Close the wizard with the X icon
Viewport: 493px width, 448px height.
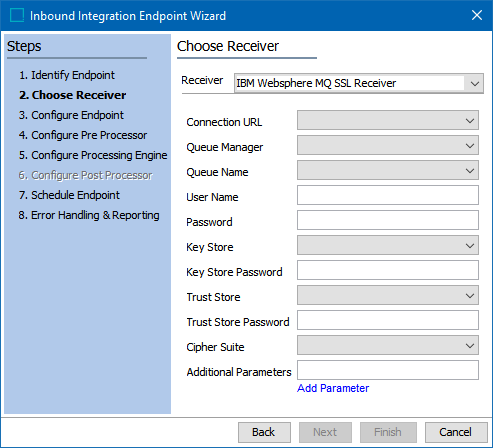coord(477,15)
